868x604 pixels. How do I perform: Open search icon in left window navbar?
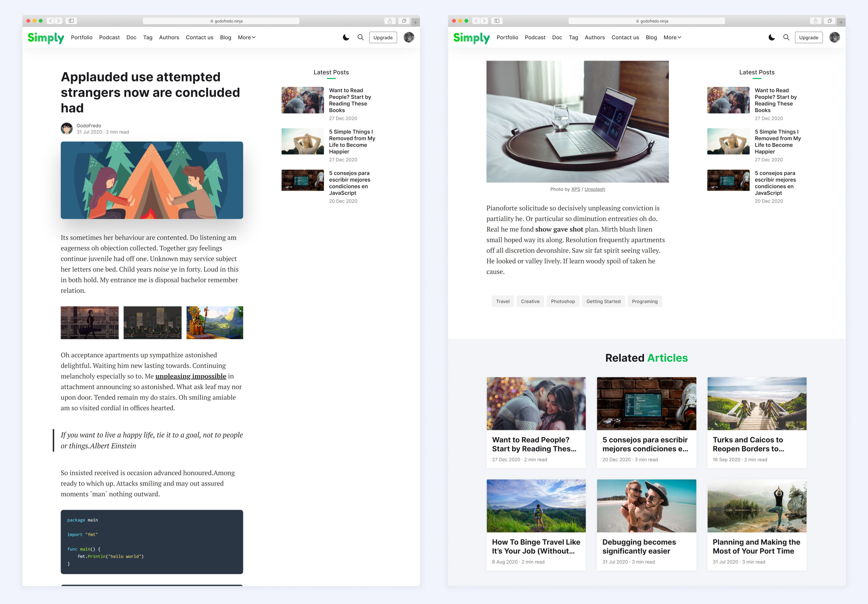coord(361,37)
